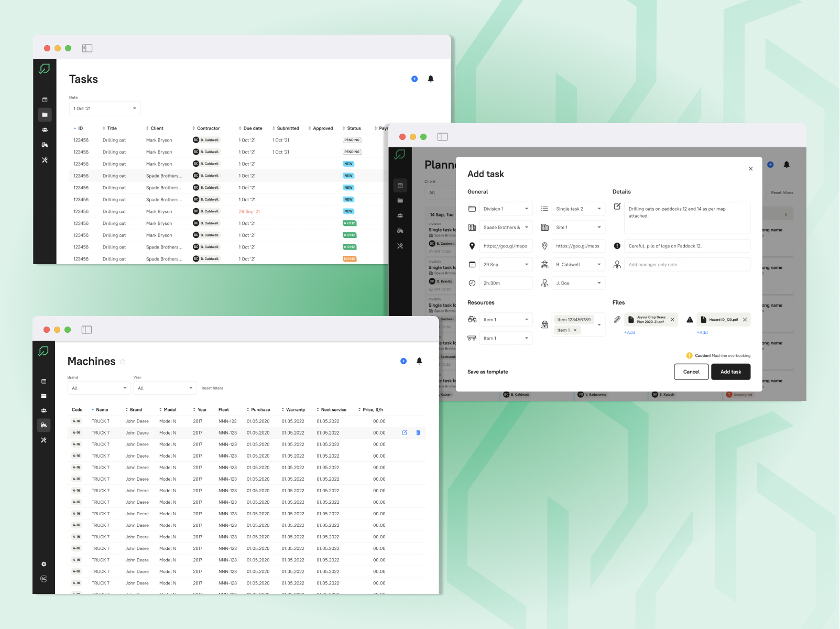Viewport: 840px width, 629px height.
Task: Click the 2h:30m duration field
Action: (x=506, y=283)
